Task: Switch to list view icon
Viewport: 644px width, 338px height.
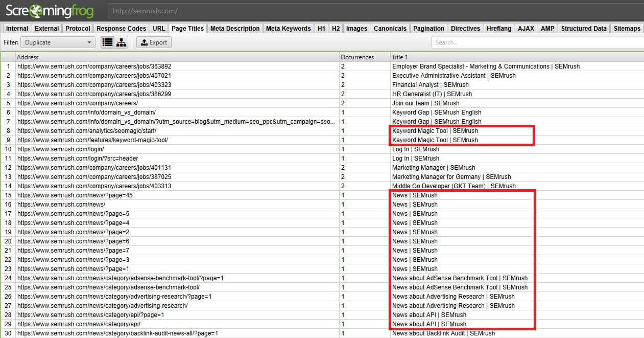Action: (x=107, y=42)
